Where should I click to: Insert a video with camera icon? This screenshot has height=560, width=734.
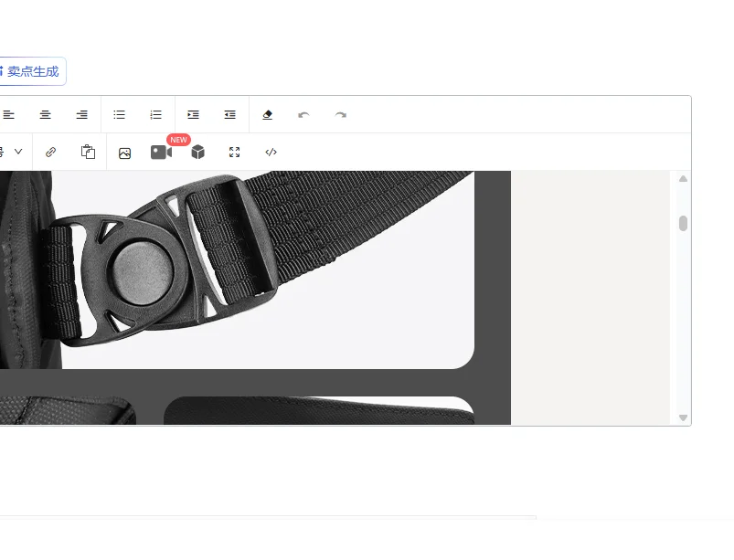pyautogui.click(x=161, y=153)
